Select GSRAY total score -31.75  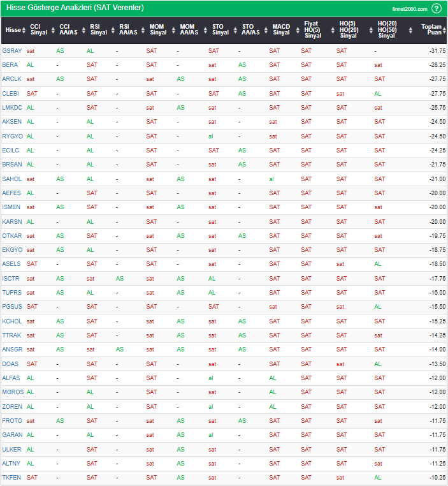coord(437,51)
